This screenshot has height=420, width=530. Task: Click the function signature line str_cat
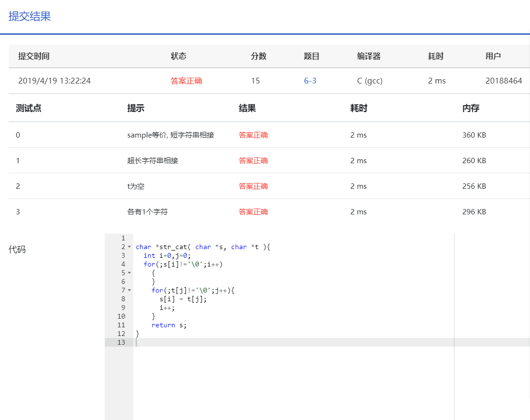[x=203, y=247]
